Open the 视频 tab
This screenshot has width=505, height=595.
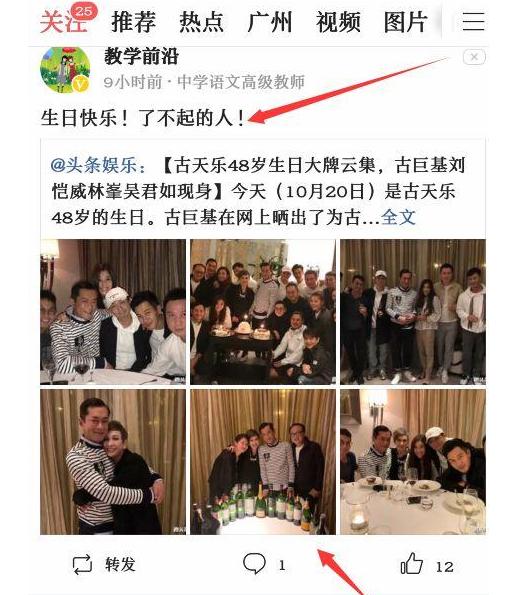tap(338, 22)
